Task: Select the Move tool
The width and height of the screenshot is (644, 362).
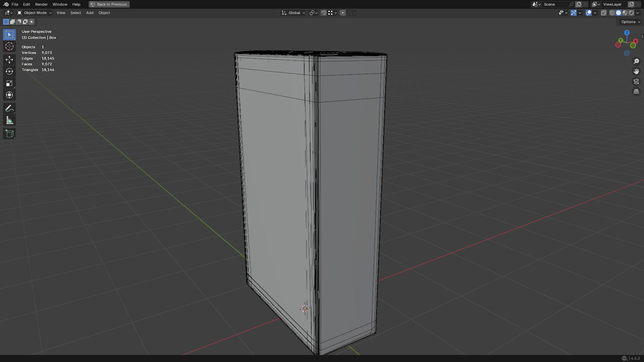Action: (9, 60)
